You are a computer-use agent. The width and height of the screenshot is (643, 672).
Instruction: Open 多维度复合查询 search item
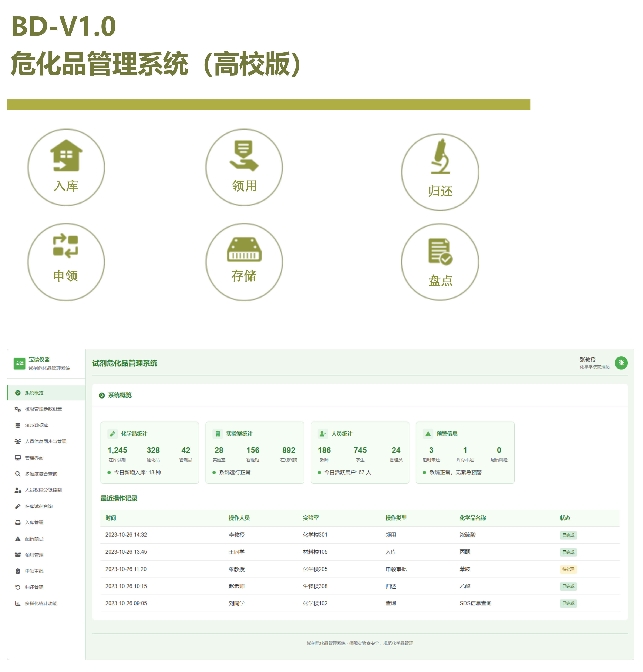[x=41, y=474]
